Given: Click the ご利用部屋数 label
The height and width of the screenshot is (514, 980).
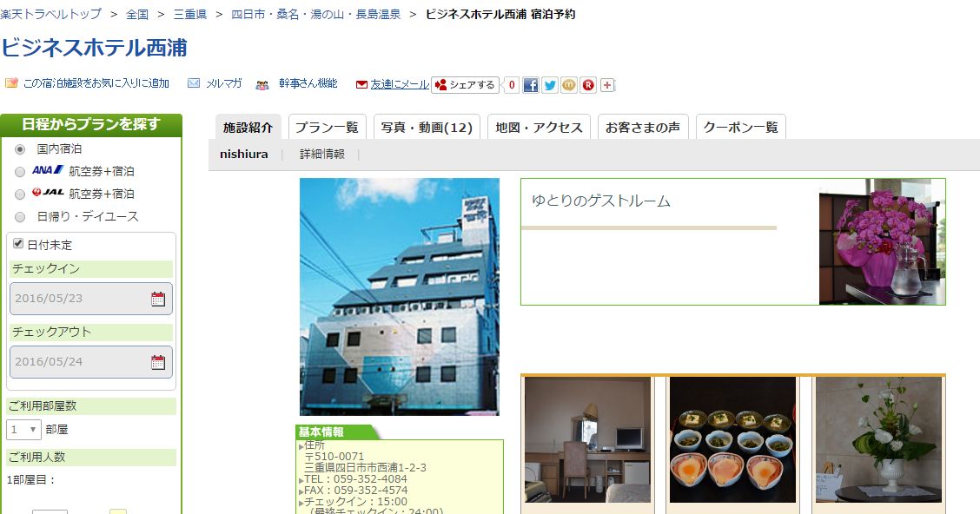Looking at the screenshot, I should (43, 406).
